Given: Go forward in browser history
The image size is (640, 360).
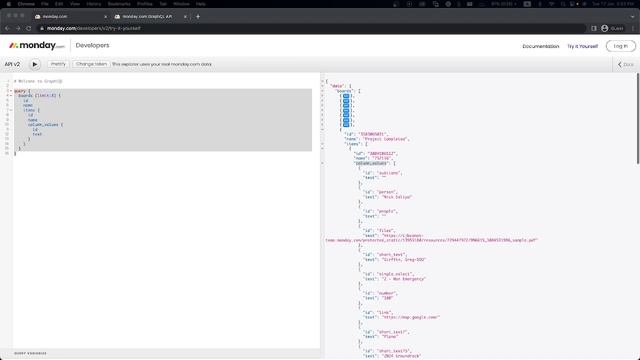Looking at the screenshot, I should (18, 28).
